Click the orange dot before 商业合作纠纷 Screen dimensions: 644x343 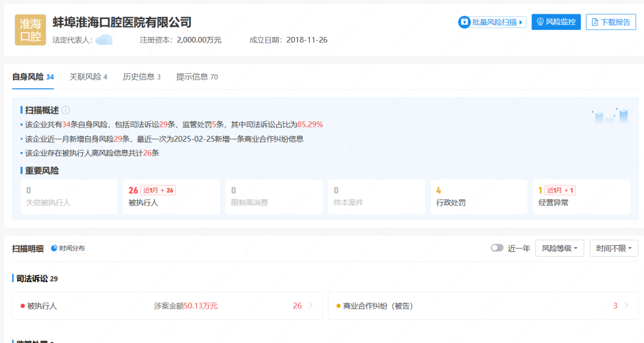(339, 306)
